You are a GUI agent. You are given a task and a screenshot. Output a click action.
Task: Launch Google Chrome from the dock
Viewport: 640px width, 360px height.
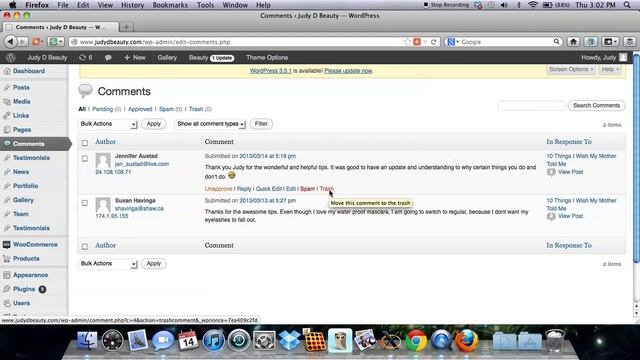coord(416,340)
